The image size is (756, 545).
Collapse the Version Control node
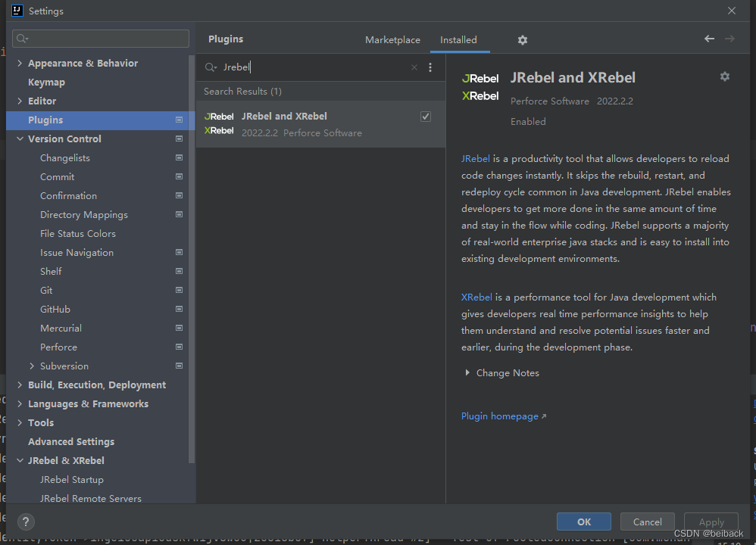20,139
